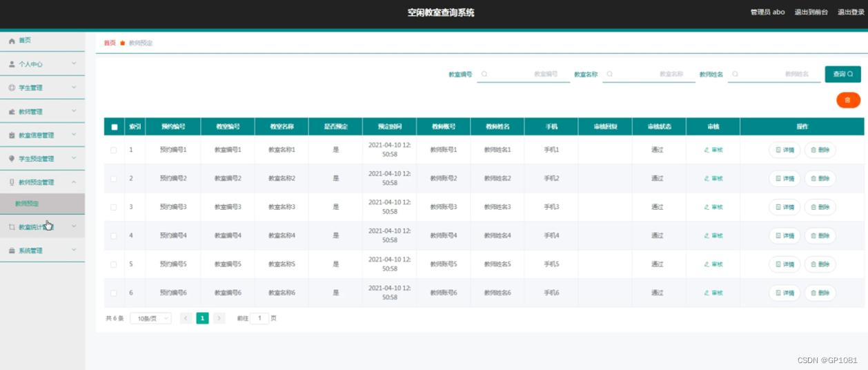Click 退出到前台 in the top bar

[x=811, y=12]
